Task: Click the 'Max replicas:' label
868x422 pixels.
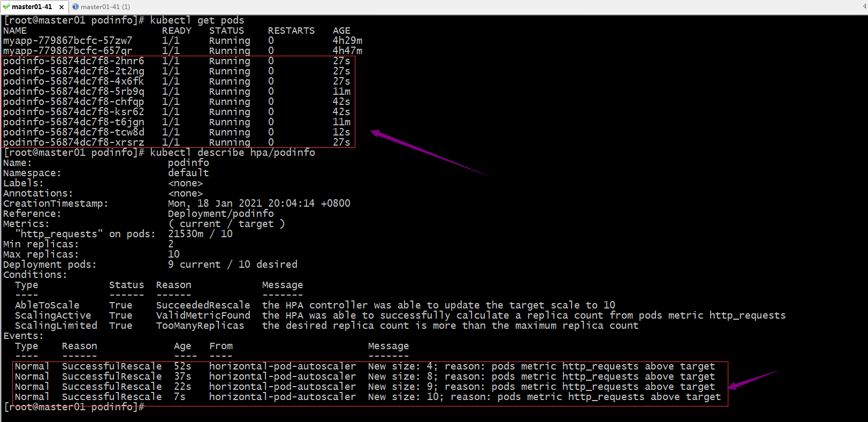Action: click(x=41, y=254)
